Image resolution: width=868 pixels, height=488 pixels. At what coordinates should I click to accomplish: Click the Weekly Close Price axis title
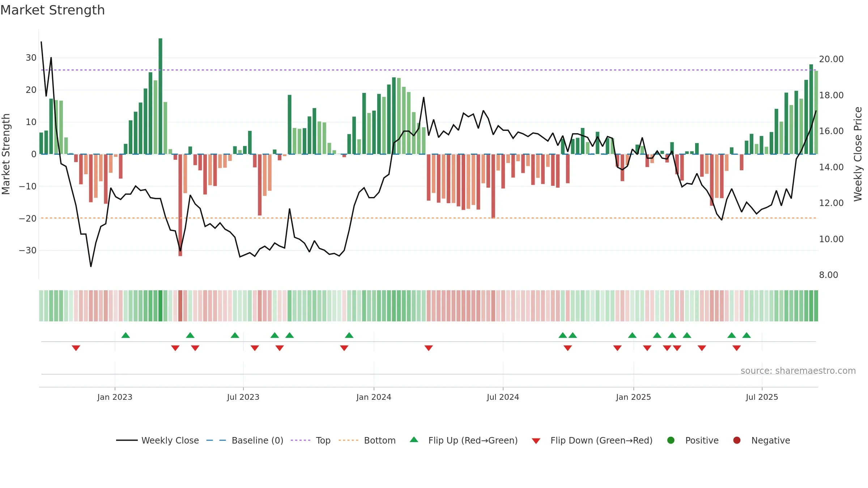858,154
